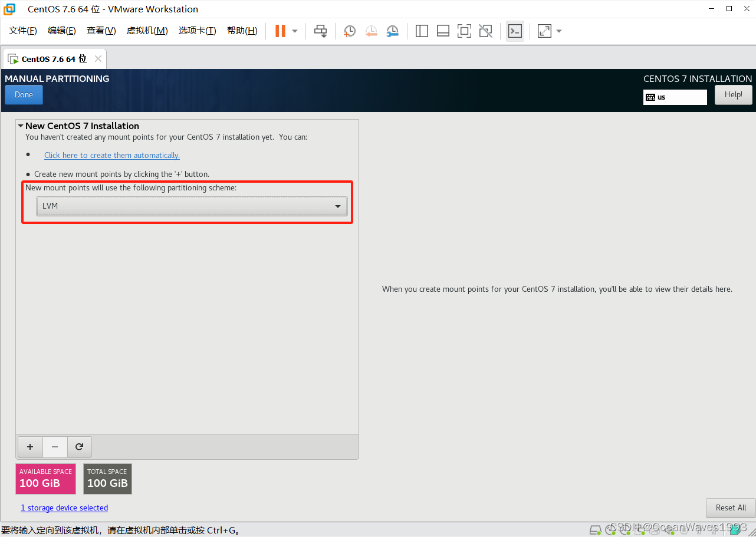Click here to create them automatically link
The image size is (756, 537).
click(x=112, y=155)
